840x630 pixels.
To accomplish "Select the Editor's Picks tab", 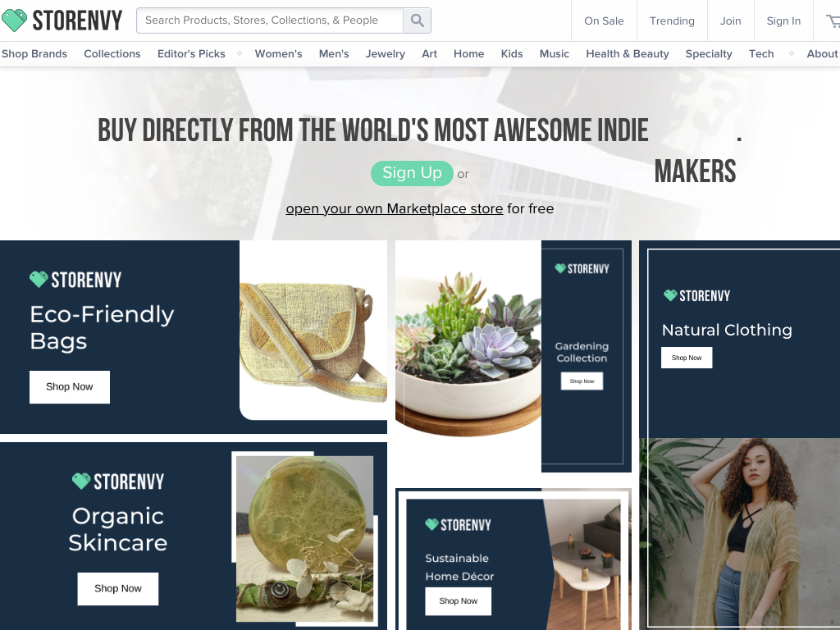I will tap(191, 53).
